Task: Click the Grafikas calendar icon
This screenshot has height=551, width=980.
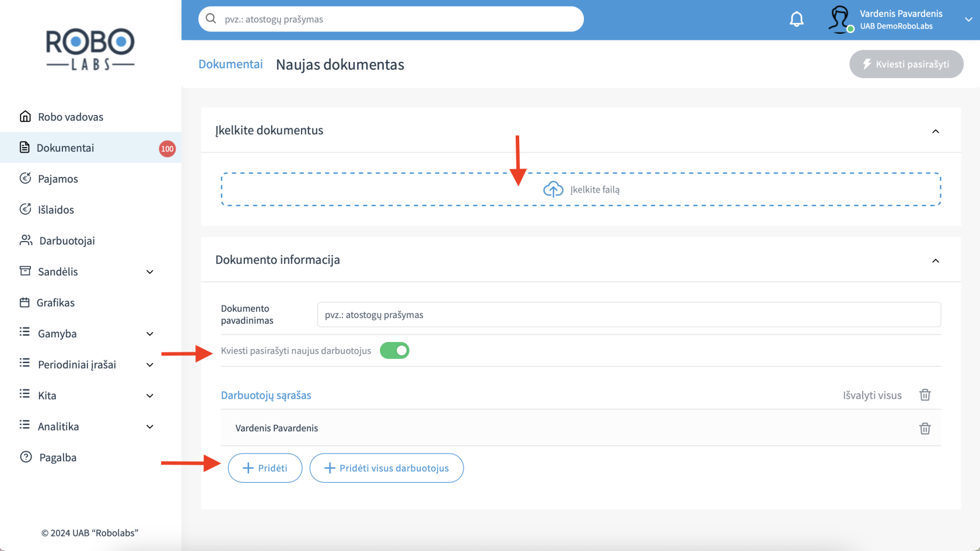Action: click(x=24, y=302)
